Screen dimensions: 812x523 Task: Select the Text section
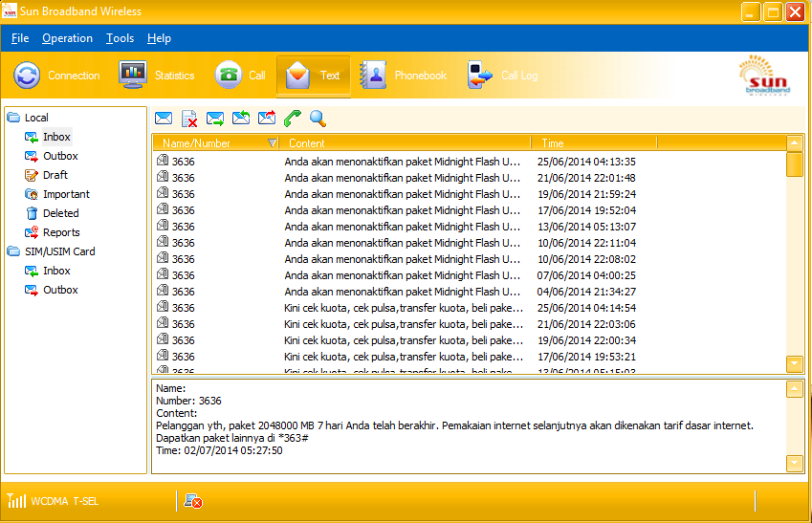(x=314, y=76)
